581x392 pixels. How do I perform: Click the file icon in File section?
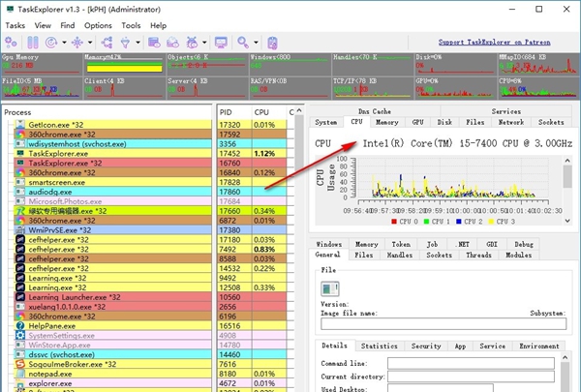click(330, 288)
